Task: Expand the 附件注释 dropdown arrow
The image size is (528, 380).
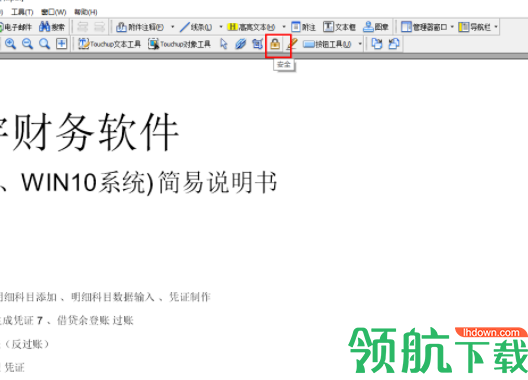Action: pyautogui.click(x=173, y=27)
